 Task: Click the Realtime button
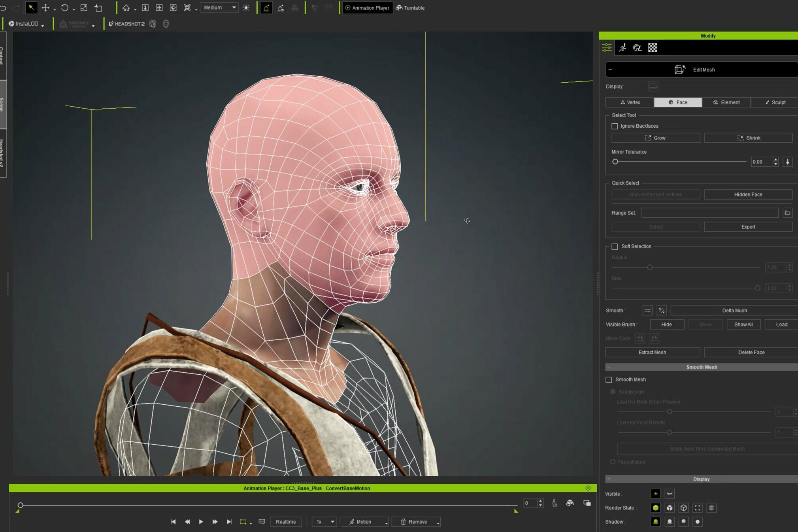click(x=286, y=522)
